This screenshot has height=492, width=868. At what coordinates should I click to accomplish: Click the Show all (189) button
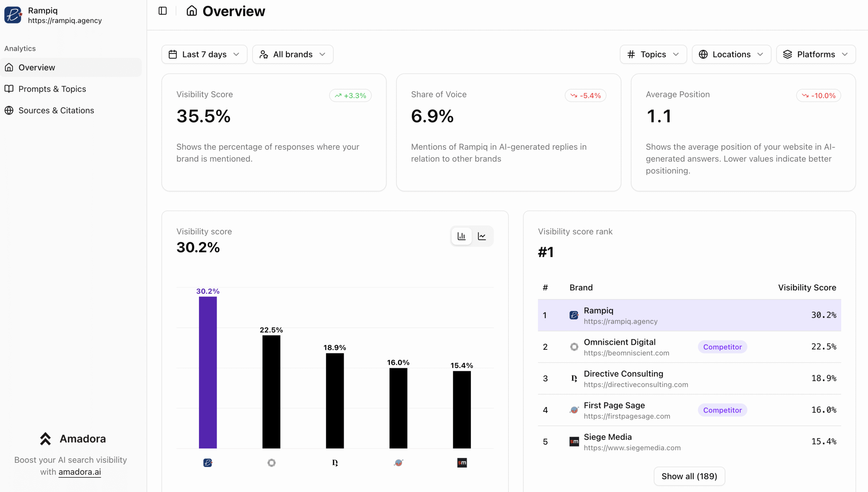pyautogui.click(x=689, y=476)
